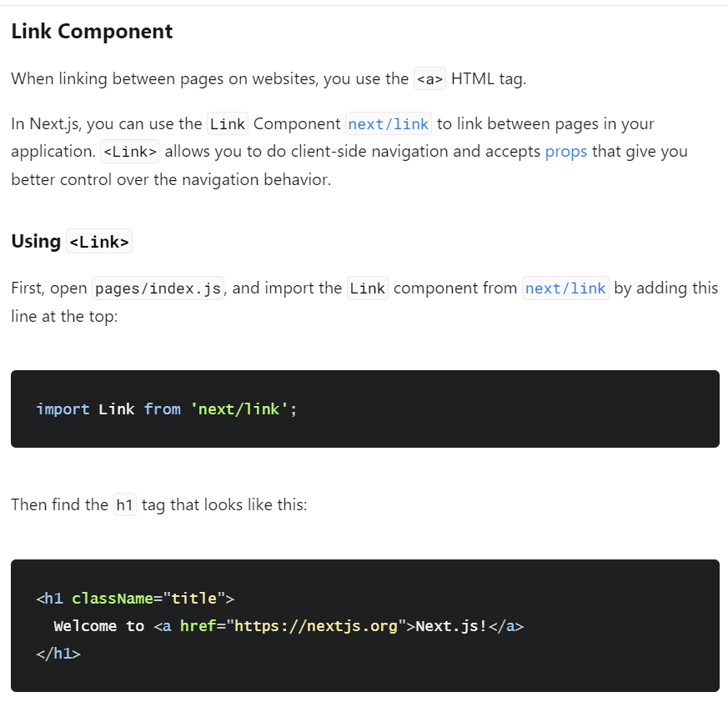Click the import keyword in the code block
The width and height of the screenshot is (728, 702).
(63, 409)
